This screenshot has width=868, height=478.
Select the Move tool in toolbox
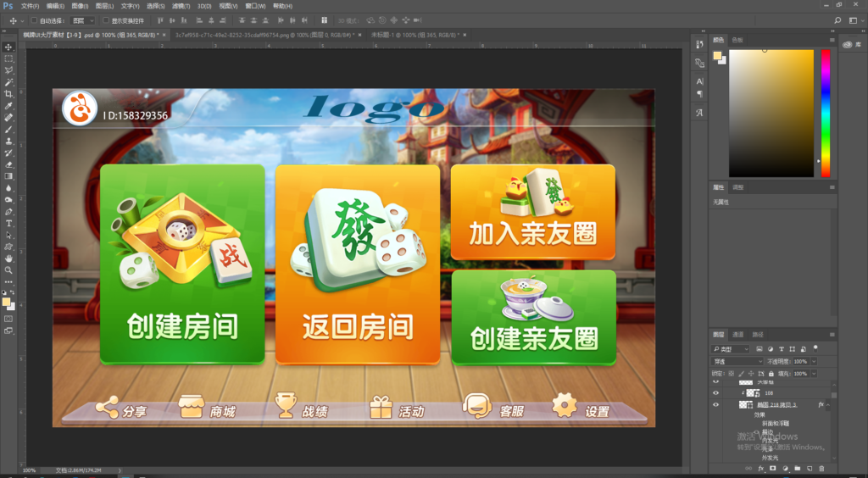(x=8, y=47)
